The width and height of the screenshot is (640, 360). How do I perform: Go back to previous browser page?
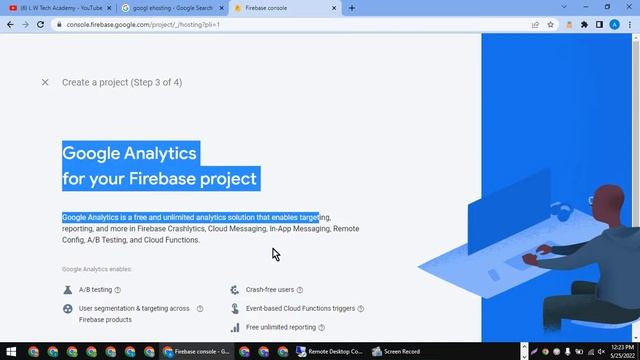[10, 25]
